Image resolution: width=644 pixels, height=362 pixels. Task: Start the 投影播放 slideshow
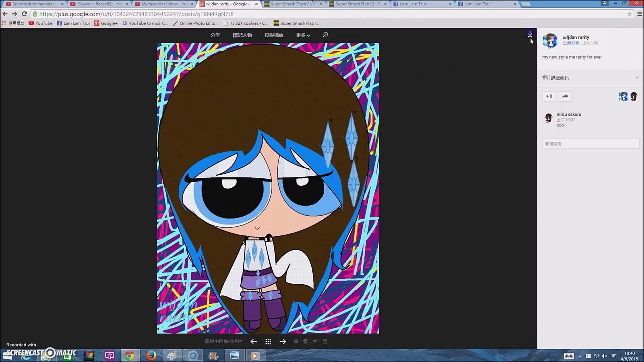coord(274,35)
